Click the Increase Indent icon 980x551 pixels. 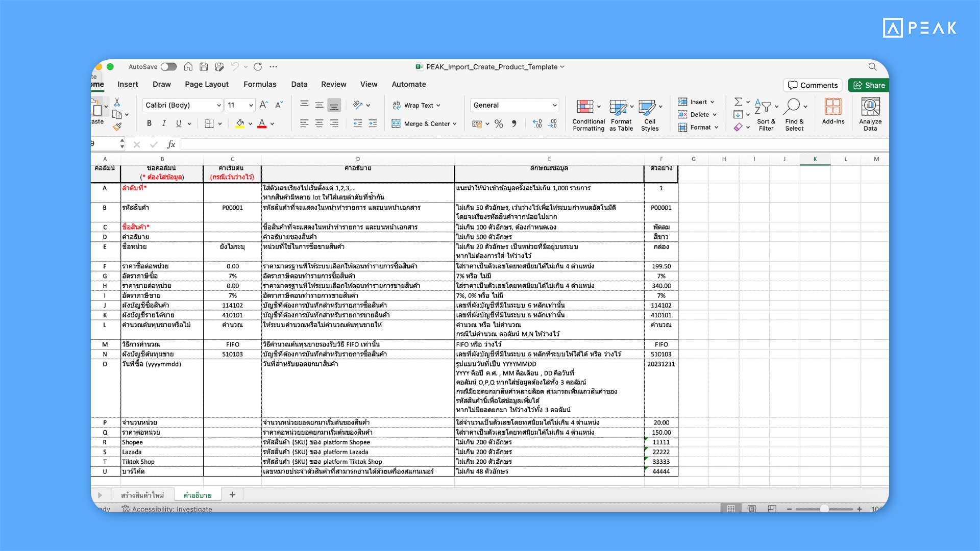[x=373, y=123]
